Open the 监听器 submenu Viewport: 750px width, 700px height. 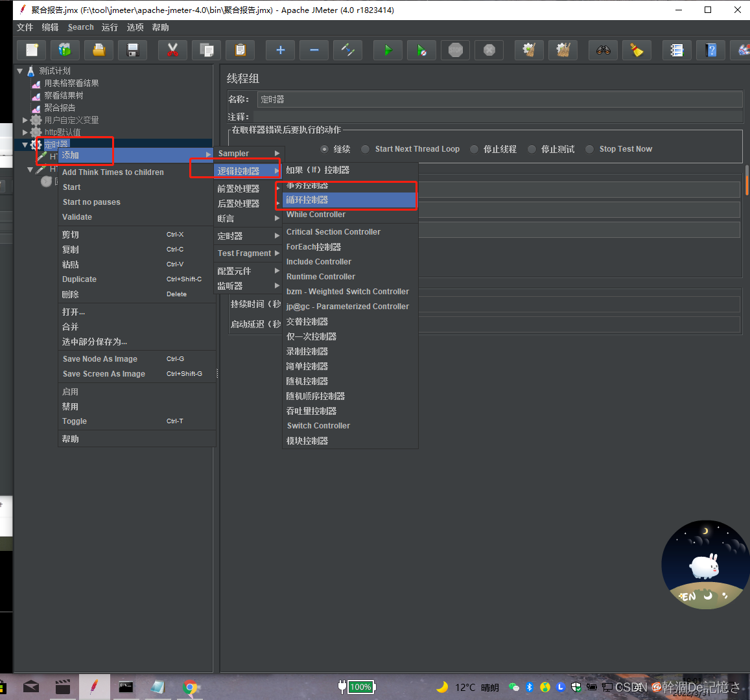(249, 286)
